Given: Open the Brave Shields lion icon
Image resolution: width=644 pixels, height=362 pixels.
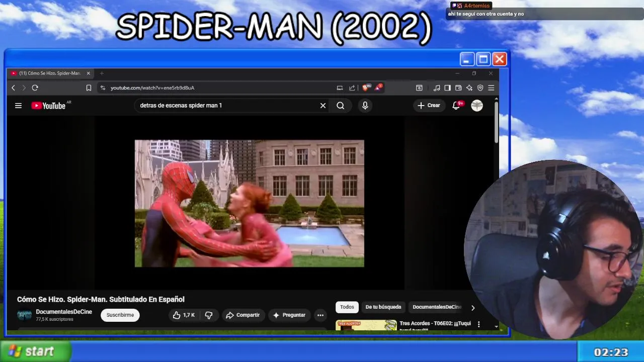Looking at the screenshot, I should (366, 87).
